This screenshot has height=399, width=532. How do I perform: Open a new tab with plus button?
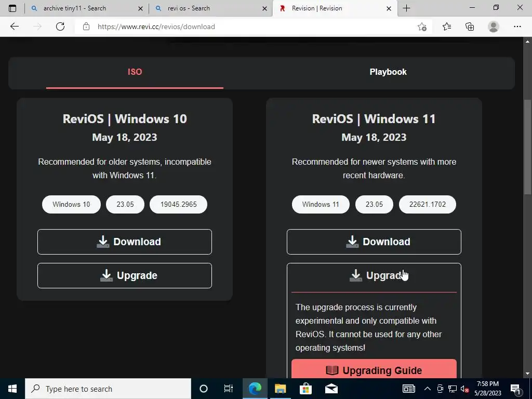tap(406, 8)
